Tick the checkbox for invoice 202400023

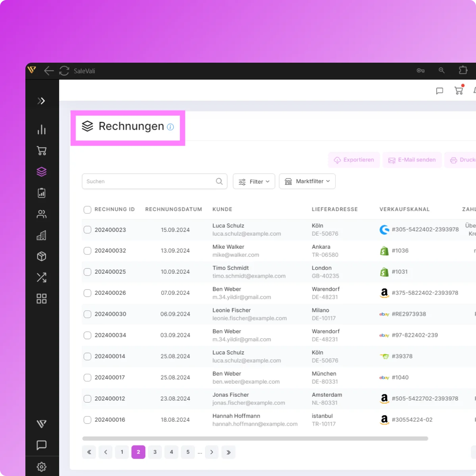point(88,230)
